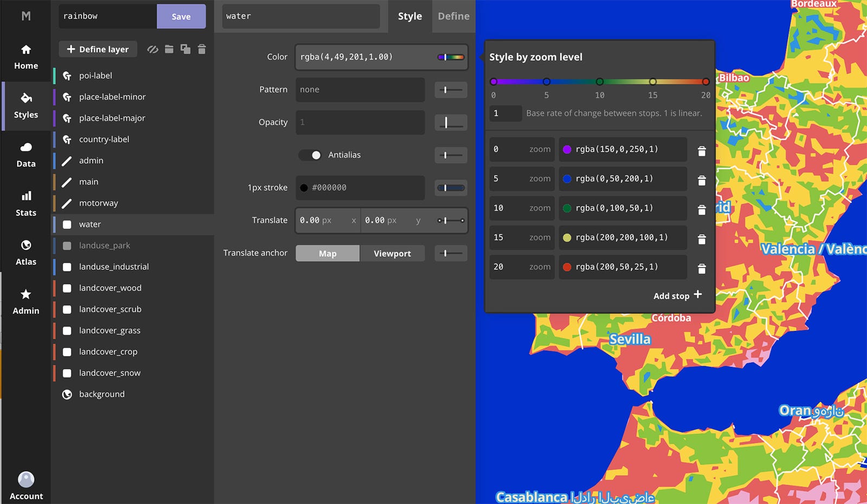Switch Translate anchor to Viewport
867x504 pixels.
(x=392, y=253)
